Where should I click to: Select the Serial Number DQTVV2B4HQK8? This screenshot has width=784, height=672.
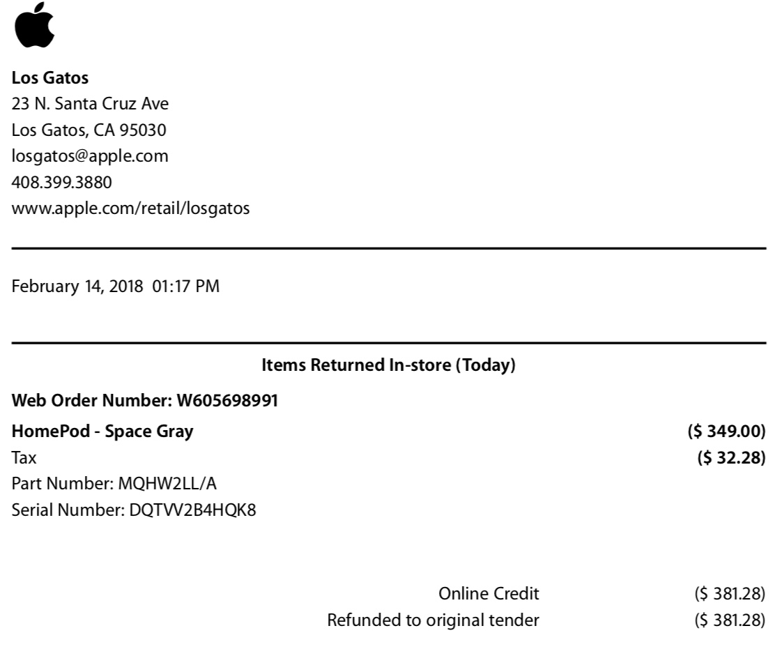pyautogui.click(x=134, y=510)
